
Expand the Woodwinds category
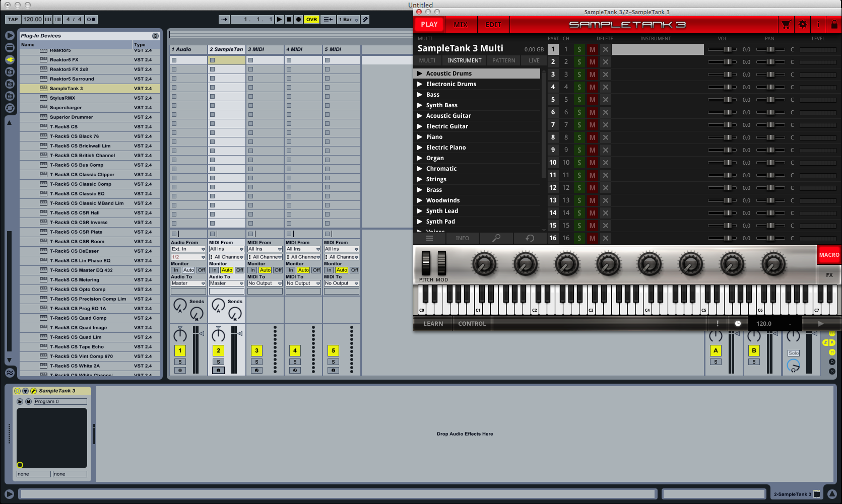tap(419, 200)
